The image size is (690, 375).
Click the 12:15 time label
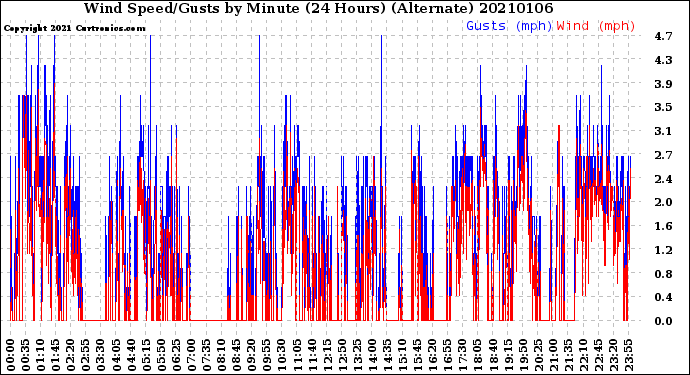[x=327, y=355]
